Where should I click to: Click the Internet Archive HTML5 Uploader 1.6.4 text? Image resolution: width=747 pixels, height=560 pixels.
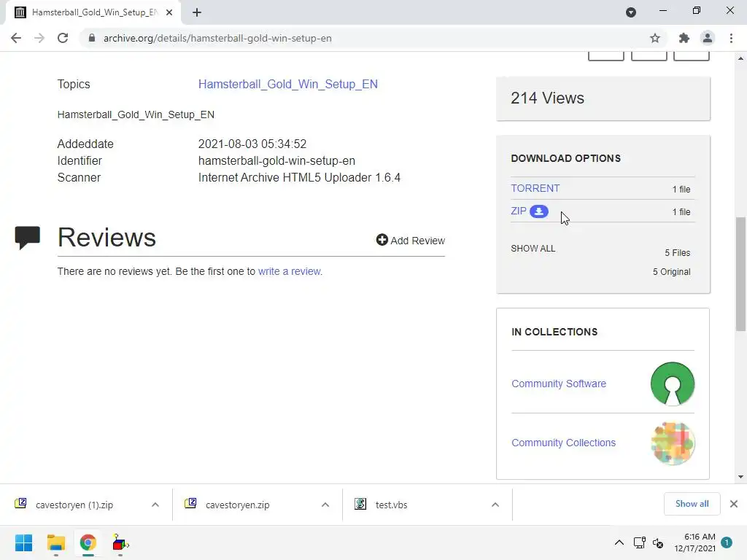pyautogui.click(x=299, y=178)
